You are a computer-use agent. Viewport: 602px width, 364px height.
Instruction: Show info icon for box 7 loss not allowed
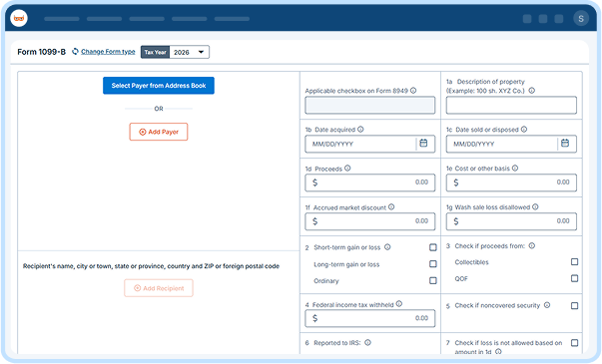point(498,351)
